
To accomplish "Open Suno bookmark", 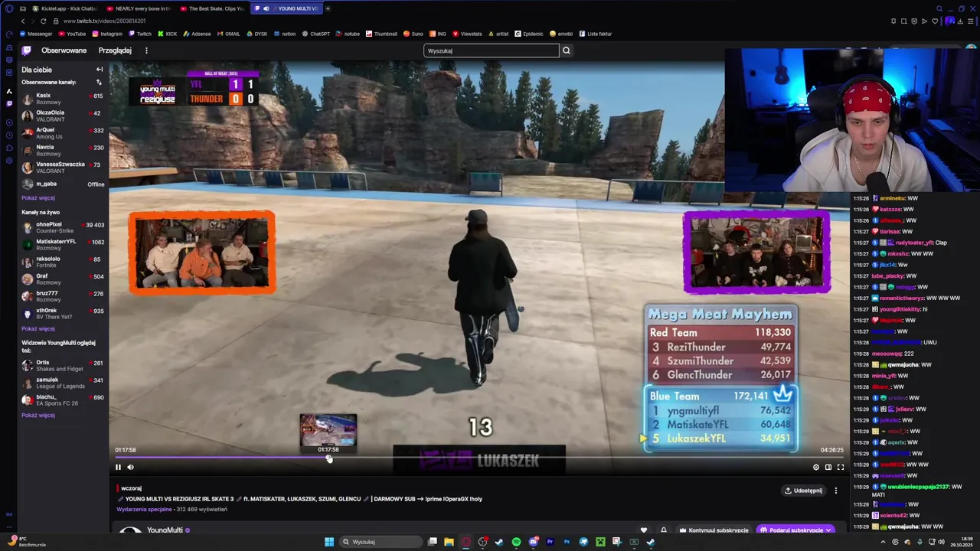I will point(413,34).
